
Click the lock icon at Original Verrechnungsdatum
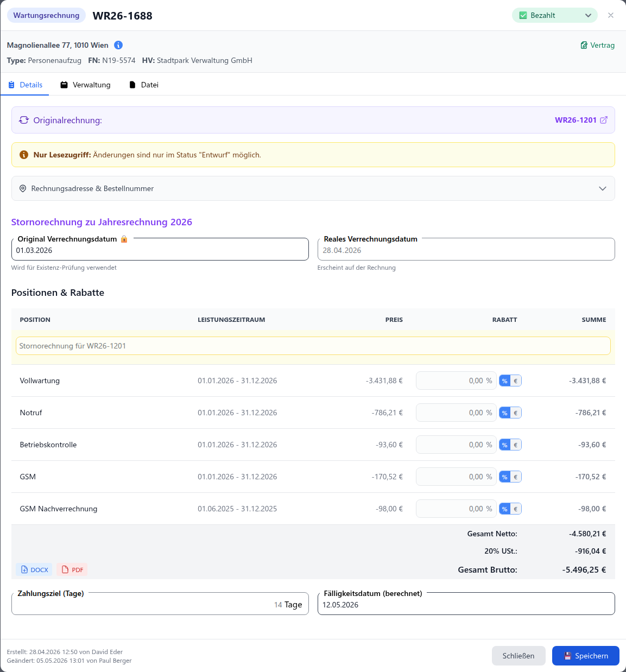[124, 239]
